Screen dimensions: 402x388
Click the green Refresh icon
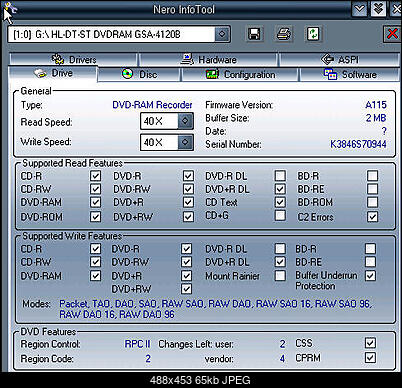[313, 34]
